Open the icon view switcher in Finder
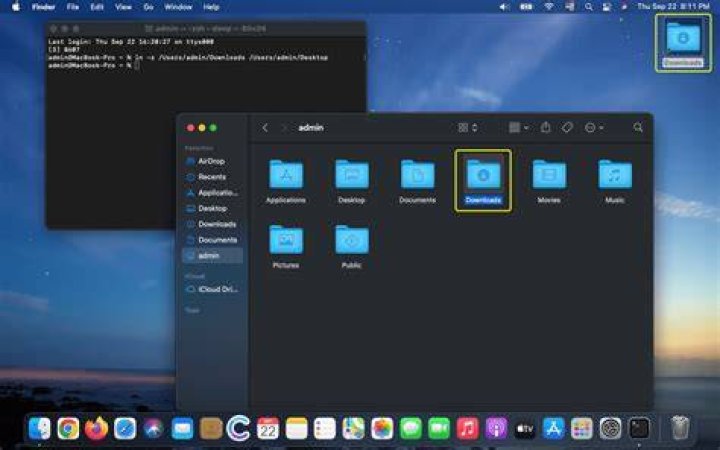 467,128
